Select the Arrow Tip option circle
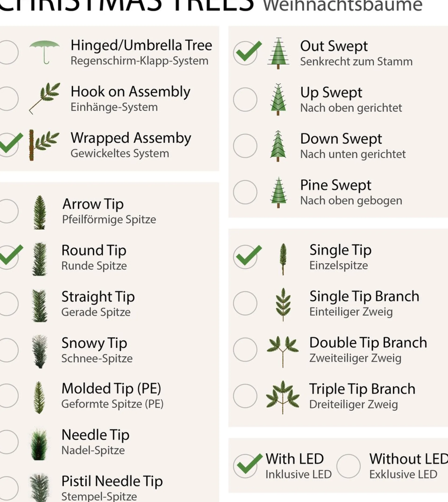The width and height of the screenshot is (448, 502). point(8,211)
